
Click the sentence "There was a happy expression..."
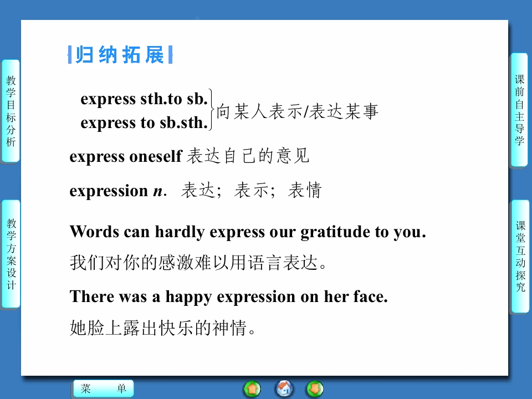tap(228, 297)
